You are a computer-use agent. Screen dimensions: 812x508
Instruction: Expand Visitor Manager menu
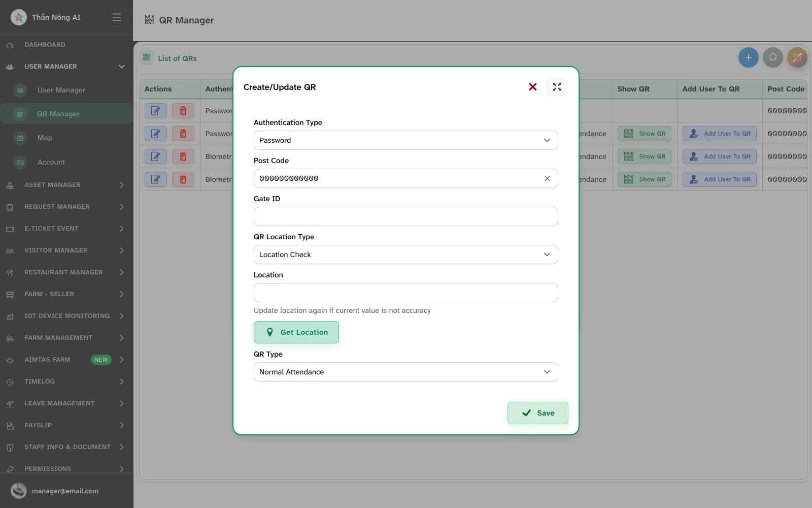[x=66, y=250]
